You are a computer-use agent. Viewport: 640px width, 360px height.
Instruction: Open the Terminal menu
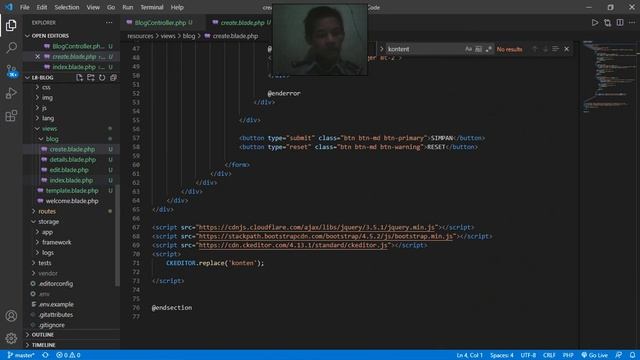(x=151, y=7)
